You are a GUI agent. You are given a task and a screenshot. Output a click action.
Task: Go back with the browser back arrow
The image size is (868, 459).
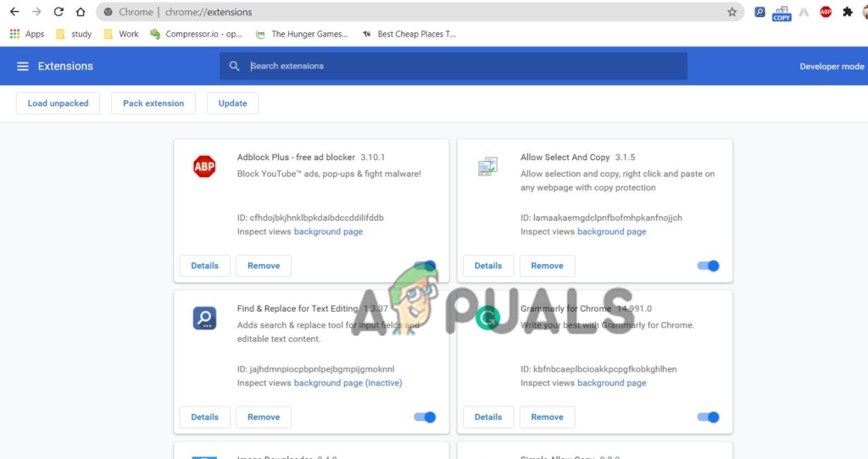pyautogui.click(x=14, y=12)
